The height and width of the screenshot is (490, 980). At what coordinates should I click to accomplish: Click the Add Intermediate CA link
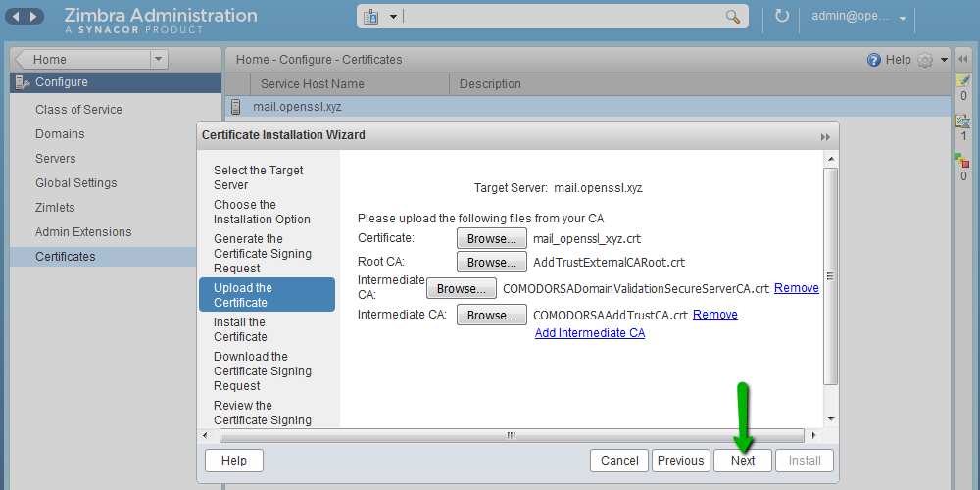589,333
